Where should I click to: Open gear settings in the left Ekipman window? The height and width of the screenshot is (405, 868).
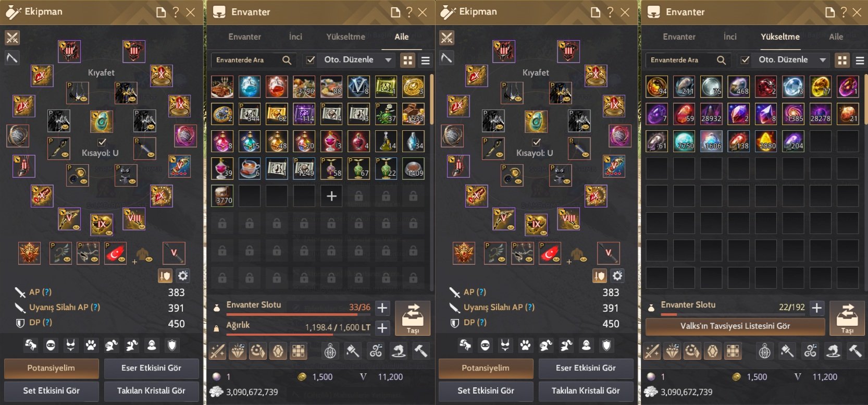(x=183, y=275)
